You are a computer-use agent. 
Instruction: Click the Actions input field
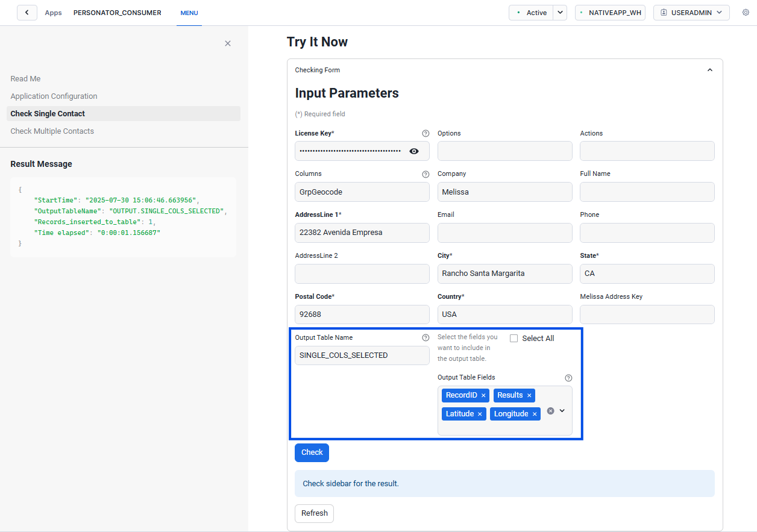[x=647, y=151]
